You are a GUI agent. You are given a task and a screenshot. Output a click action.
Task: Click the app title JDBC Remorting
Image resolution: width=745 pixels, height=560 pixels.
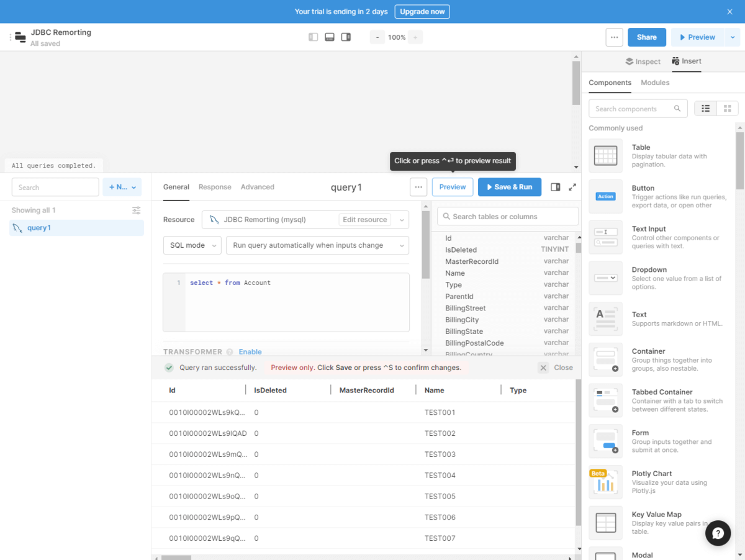[61, 32]
